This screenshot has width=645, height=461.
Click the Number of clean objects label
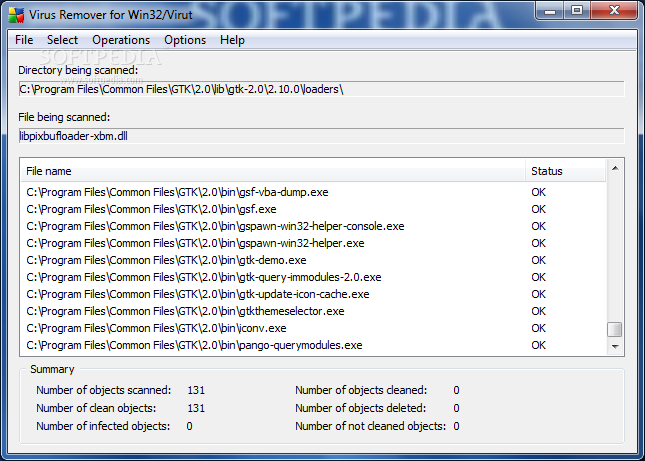(x=96, y=408)
